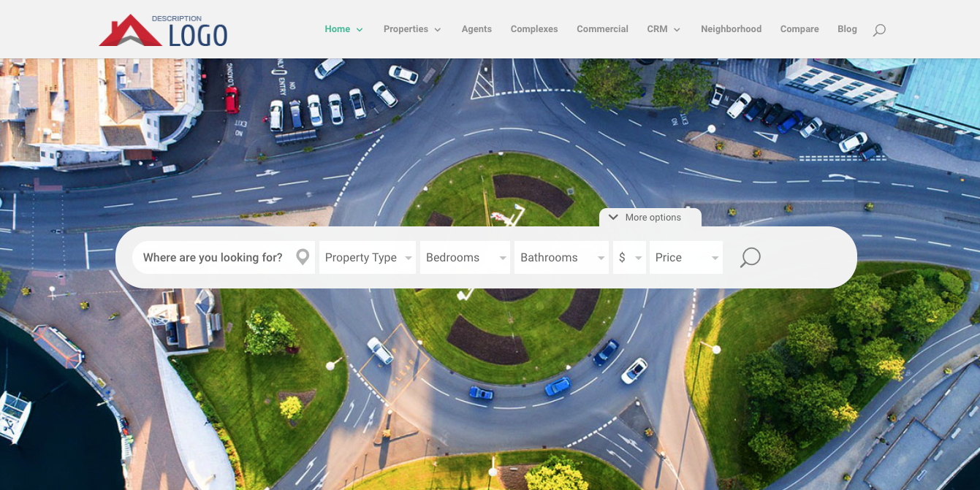
Task: Open the Property Type dropdown
Action: pyautogui.click(x=368, y=257)
